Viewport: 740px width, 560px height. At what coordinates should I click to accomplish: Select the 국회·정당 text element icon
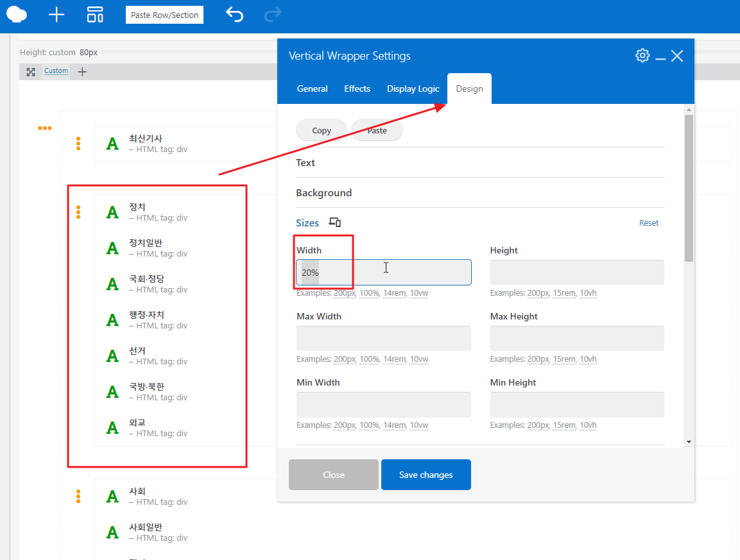[x=112, y=284]
